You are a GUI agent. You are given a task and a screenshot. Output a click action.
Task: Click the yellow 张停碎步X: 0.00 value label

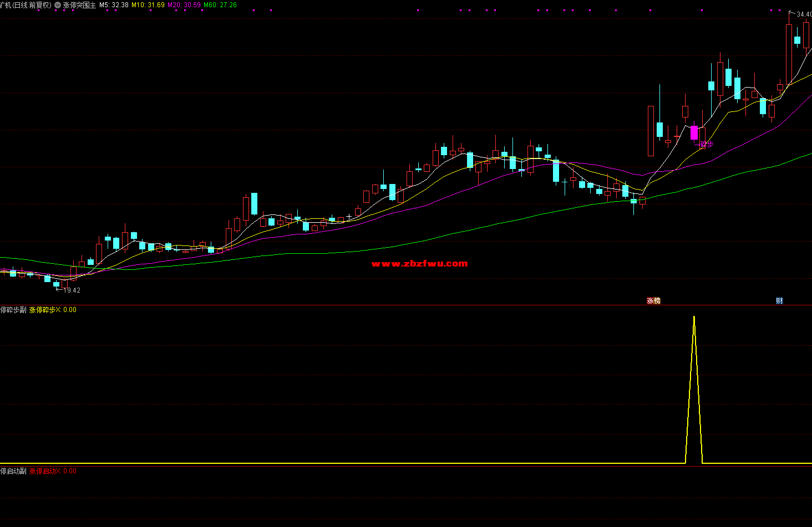[x=53, y=310]
